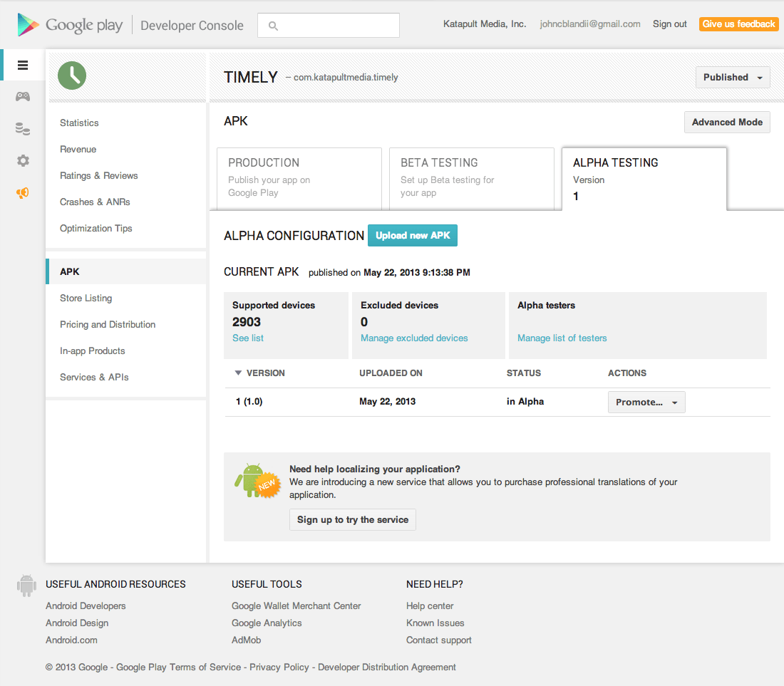This screenshot has width=784, height=686.
Task: Click Manage list of testers link
Action: (562, 338)
